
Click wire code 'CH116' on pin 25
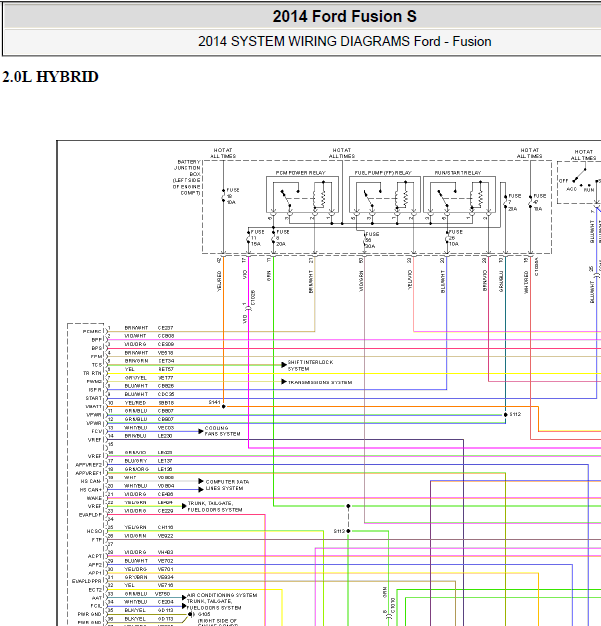pyautogui.click(x=165, y=527)
